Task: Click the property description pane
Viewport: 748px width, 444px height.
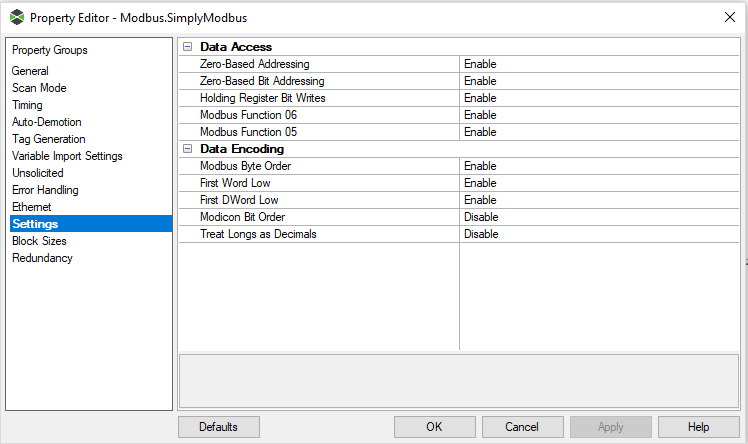Action: (459, 381)
